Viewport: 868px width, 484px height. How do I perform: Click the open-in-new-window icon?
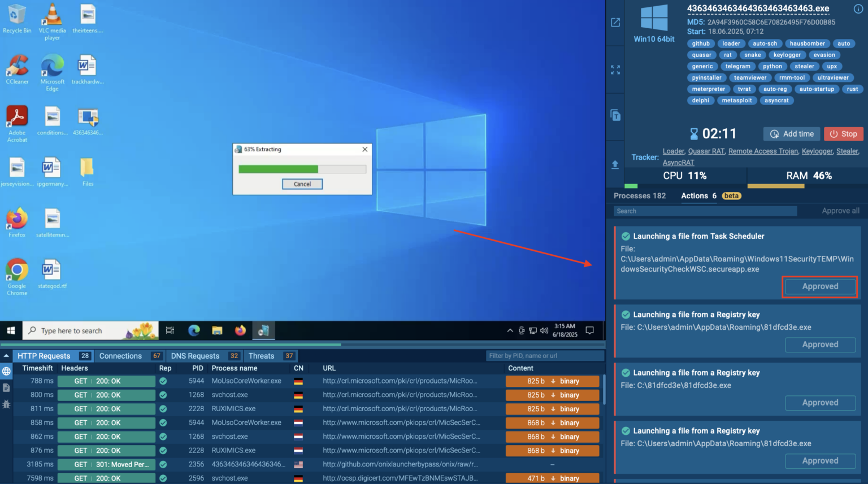coord(615,23)
